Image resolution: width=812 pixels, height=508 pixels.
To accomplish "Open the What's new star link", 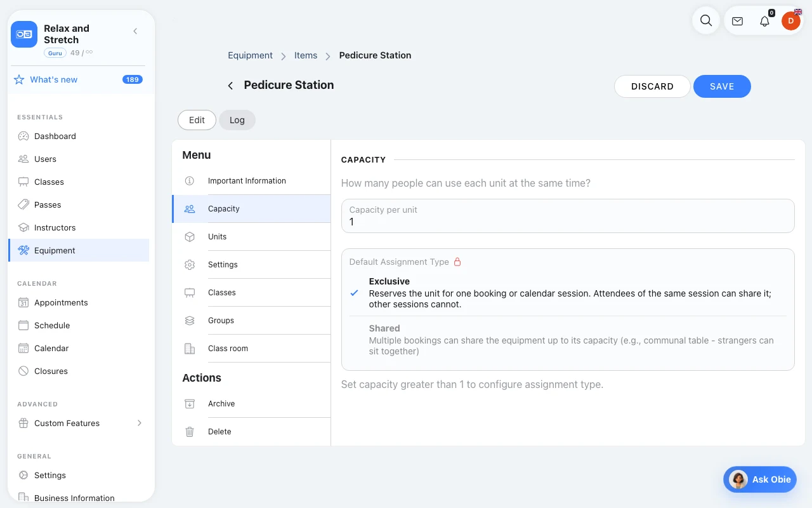I will 46,79.
